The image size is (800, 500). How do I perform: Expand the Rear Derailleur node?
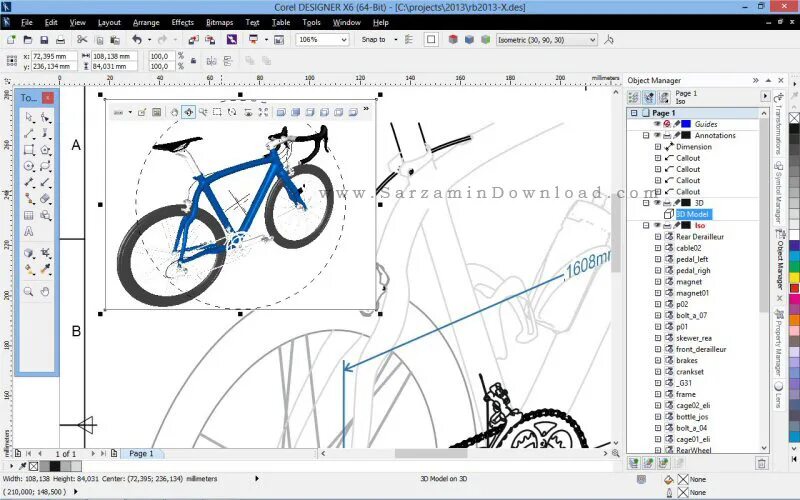(x=658, y=236)
